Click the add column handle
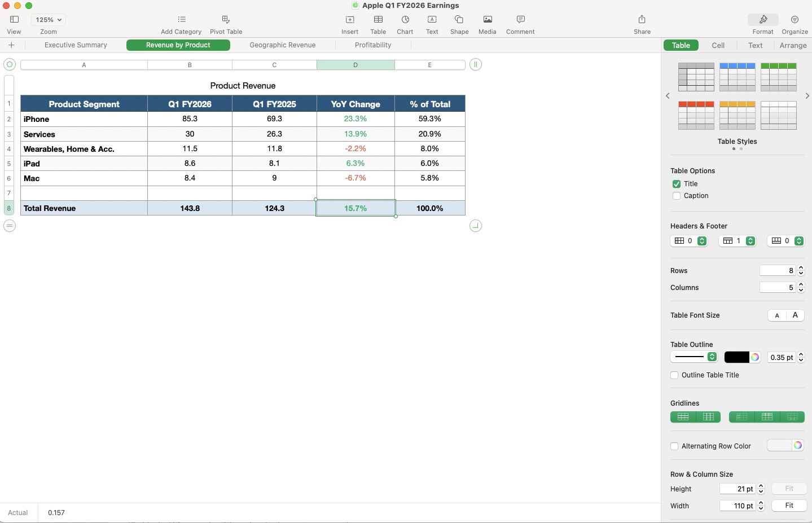 pyautogui.click(x=476, y=64)
